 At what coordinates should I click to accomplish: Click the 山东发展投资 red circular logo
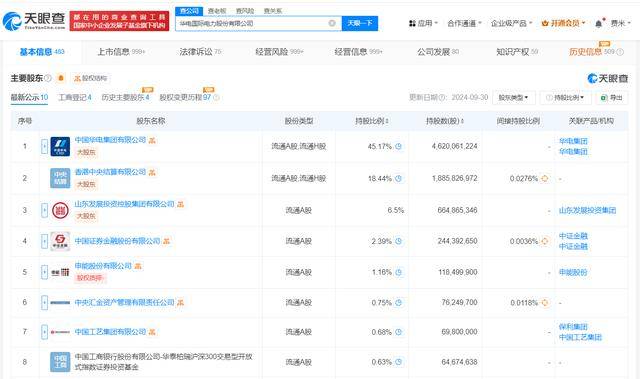[60, 210]
